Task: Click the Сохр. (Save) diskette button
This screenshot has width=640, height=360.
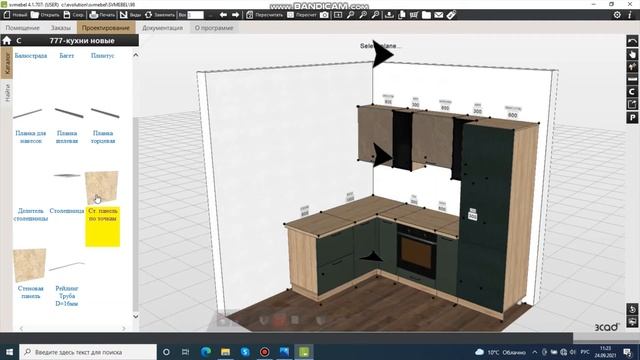Action: point(74,15)
